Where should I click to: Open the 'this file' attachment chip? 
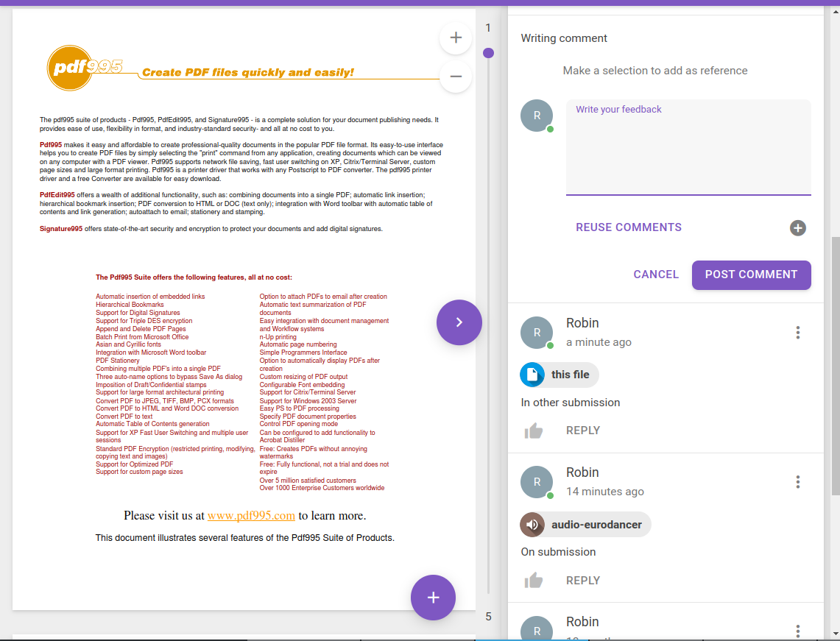pyautogui.click(x=560, y=375)
